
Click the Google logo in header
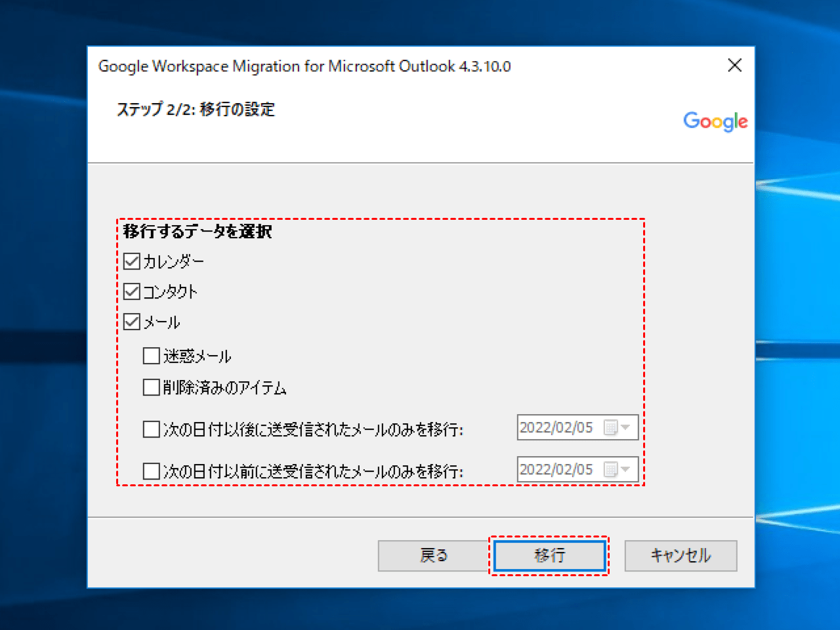click(715, 121)
